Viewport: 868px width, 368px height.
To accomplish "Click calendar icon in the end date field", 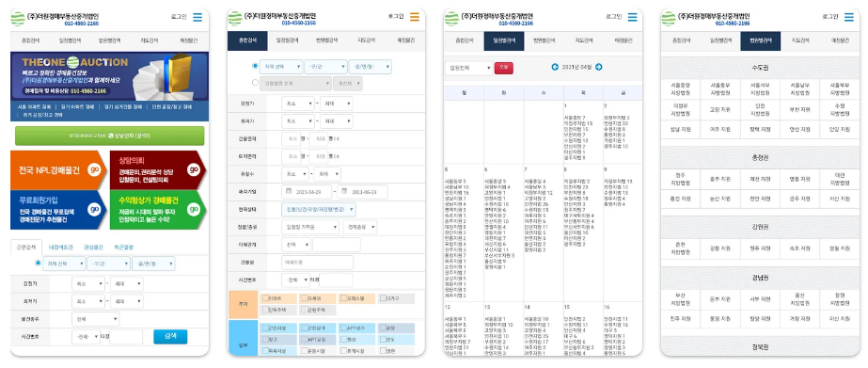I will [x=344, y=192].
